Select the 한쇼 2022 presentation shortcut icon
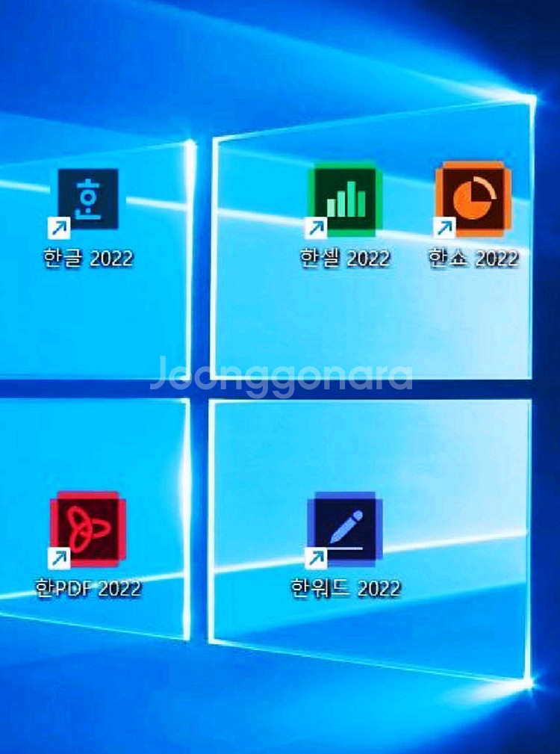Image resolution: width=560 pixels, height=754 pixels. click(x=472, y=200)
